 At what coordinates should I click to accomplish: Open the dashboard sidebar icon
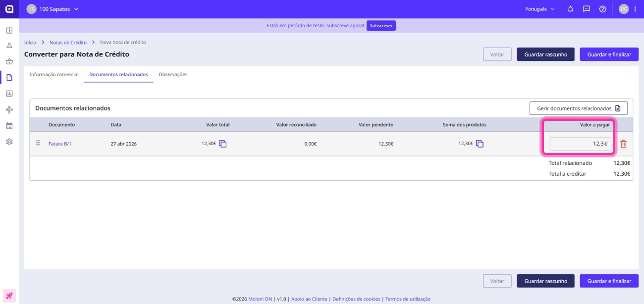tap(9, 30)
